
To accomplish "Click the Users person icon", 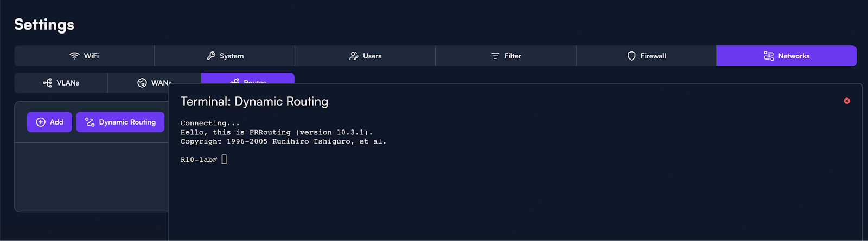I will [354, 56].
